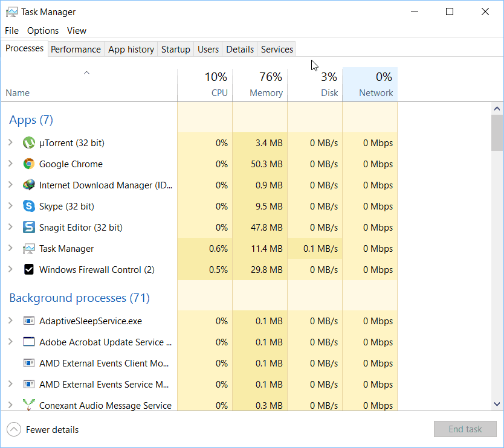
Task: Select the Conexant Audio Message Service icon
Action: point(29,405)
